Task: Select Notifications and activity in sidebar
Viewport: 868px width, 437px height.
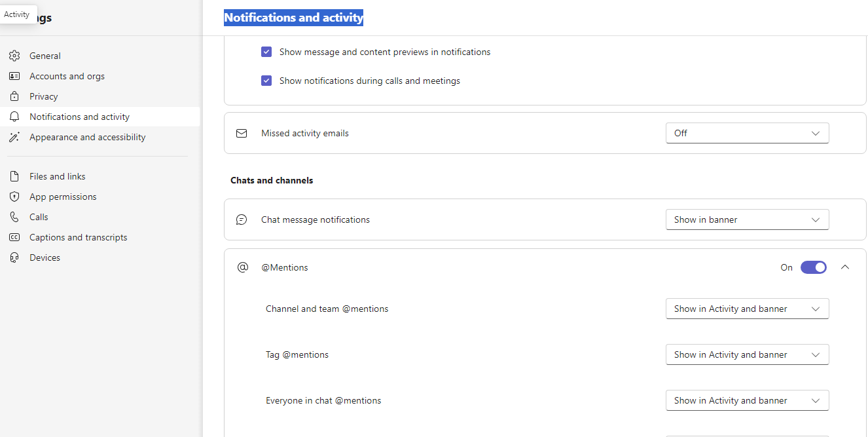Action: pos(79,117)
